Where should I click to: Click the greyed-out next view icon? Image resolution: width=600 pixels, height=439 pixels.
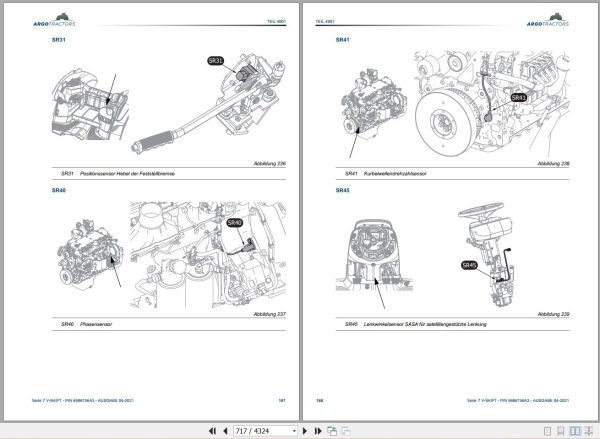[x=346, y=431]
